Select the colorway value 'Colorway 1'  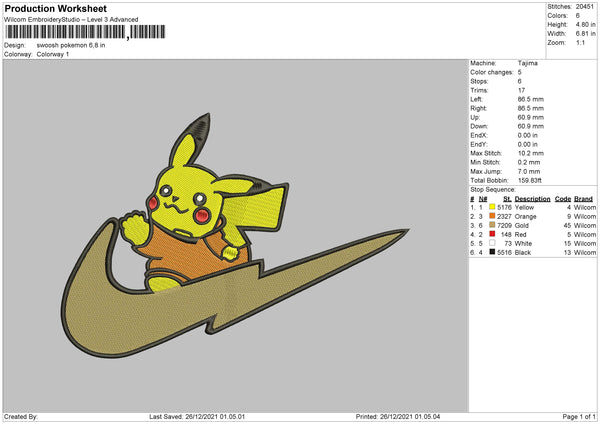click(53, 54)
